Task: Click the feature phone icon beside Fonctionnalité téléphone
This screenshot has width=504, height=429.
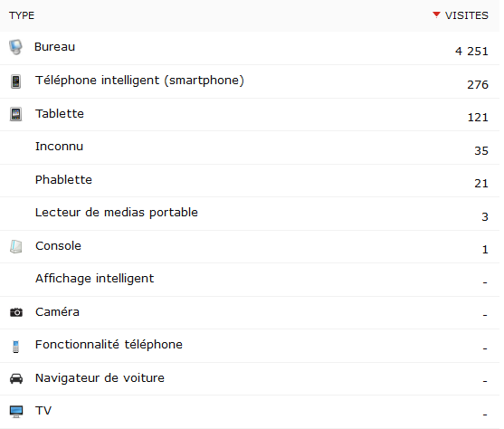Action: pos(15,347)
